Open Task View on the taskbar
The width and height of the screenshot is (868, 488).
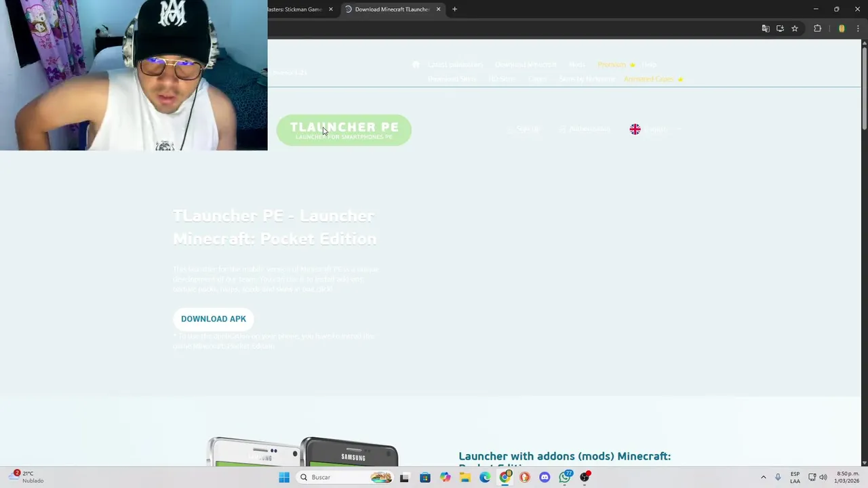point(404,477)
